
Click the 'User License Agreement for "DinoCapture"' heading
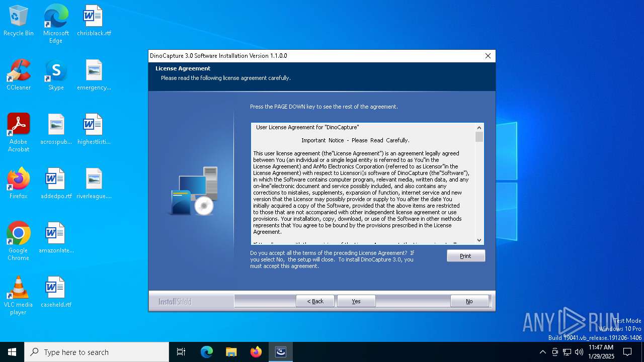[x=307, y=127]
